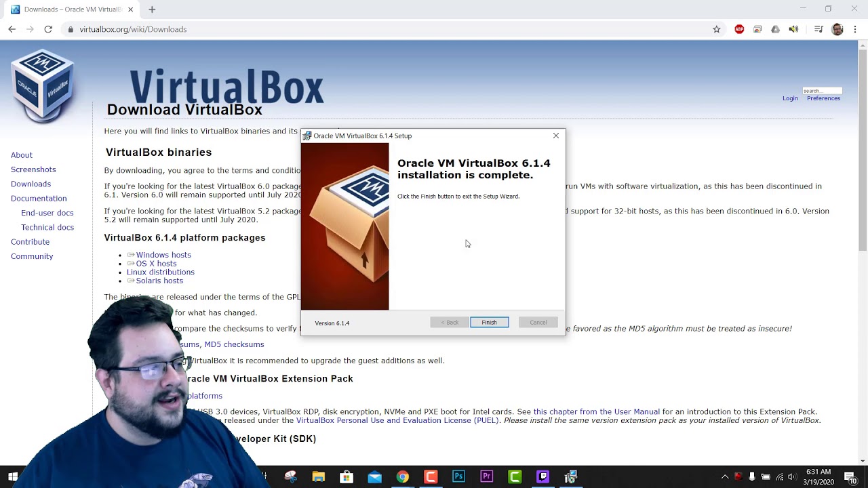Click the Finish button in Setup wizard
The width and height of the screenshot is (868, 488).
click(x=489, y=323)
